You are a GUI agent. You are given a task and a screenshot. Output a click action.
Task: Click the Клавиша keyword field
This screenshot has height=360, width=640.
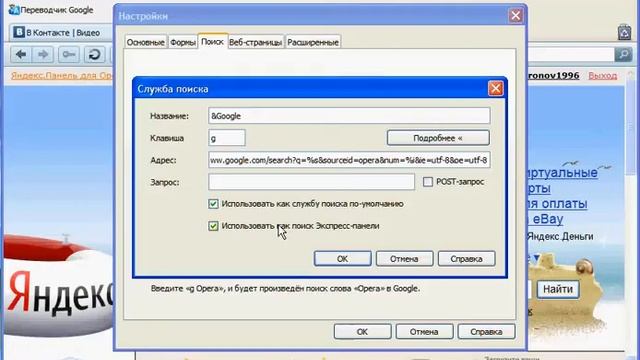227,138
